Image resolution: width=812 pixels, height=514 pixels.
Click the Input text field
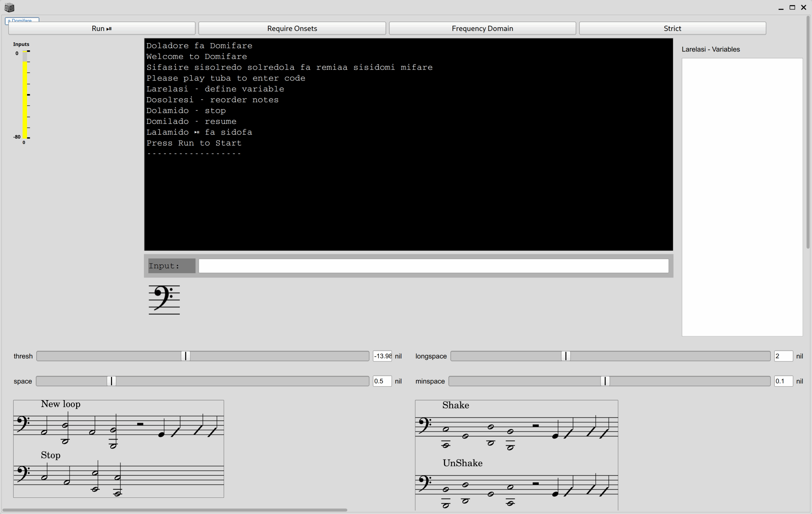pos(433,266)
